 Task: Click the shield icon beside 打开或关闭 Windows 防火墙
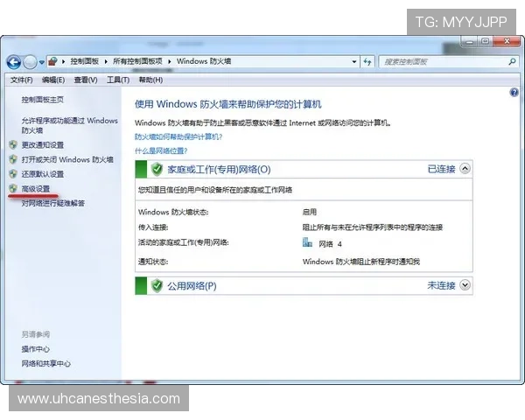[x=13, y=159]
